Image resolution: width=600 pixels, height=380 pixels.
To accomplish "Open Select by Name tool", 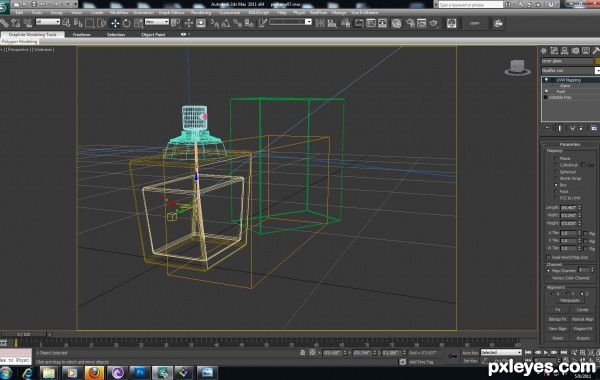I will click(x=78, y=23).
